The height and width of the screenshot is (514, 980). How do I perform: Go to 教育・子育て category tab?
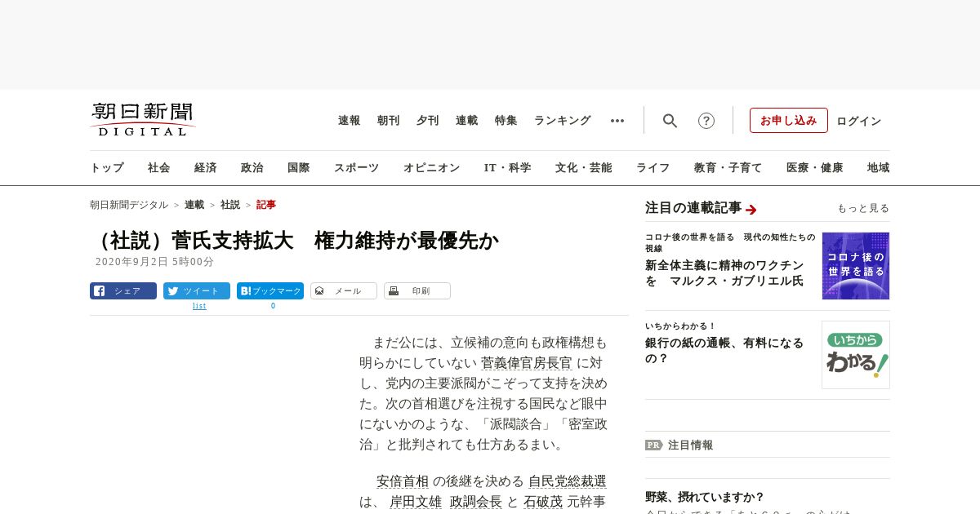coord(728,168)
